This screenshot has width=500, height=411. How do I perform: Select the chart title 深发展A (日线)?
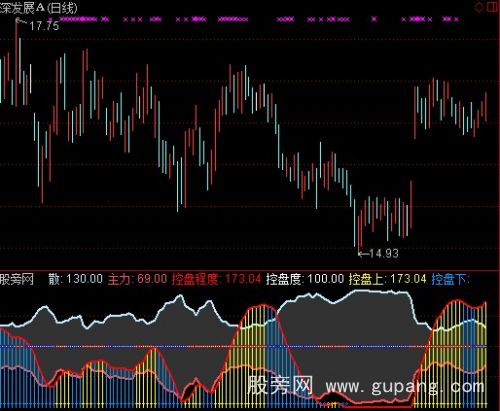point(39,8)
